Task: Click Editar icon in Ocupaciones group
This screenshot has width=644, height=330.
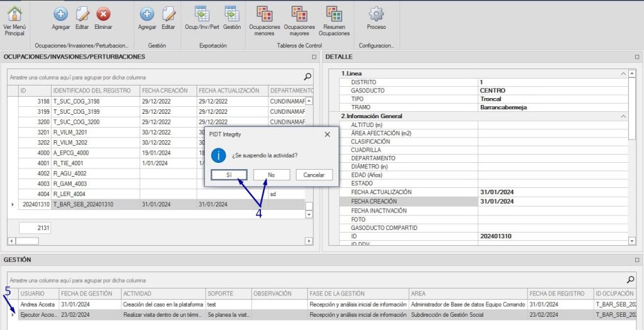Action: coord(82,14)
